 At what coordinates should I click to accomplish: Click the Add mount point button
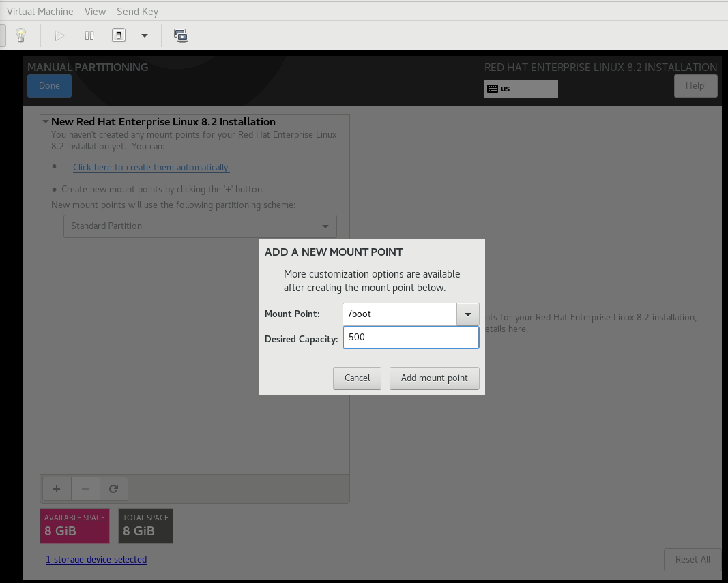click(x=434, y=378)
